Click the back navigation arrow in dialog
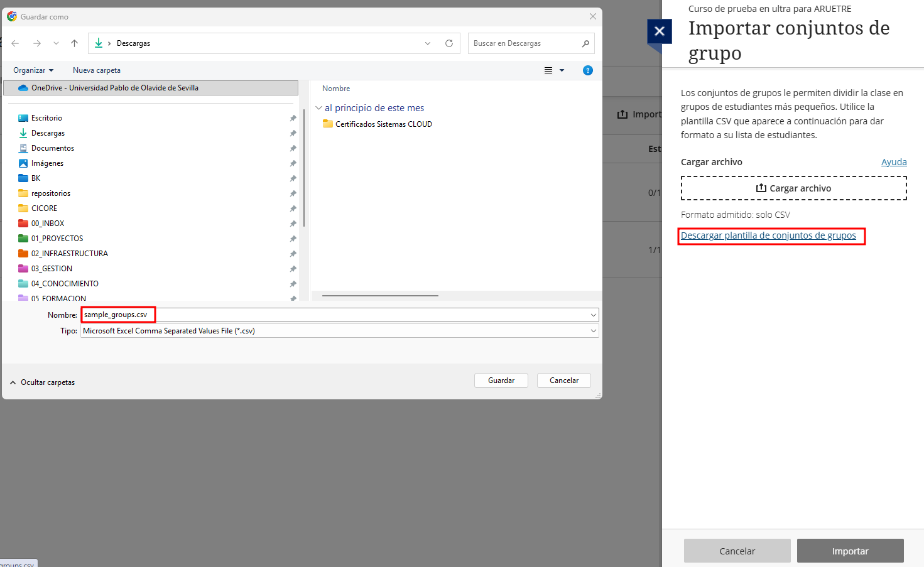Viewport: 924px width, 567px height. coord(16,43)
